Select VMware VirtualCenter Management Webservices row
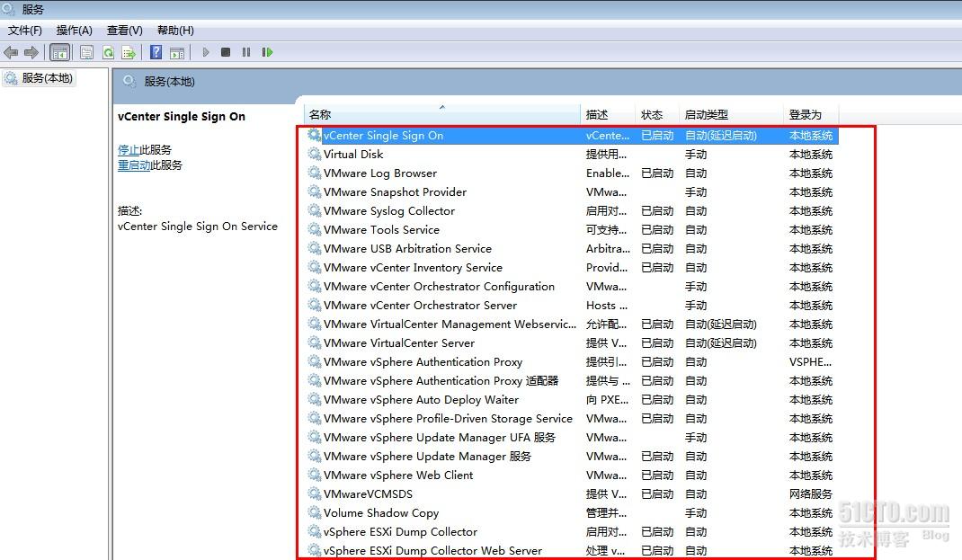This screenshot has width=962, height=560. pos(572,324)
